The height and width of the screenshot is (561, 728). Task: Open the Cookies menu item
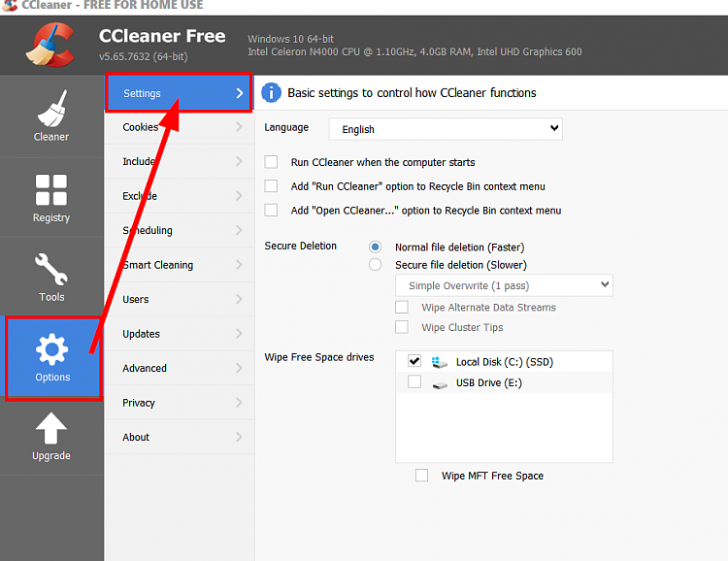(180, 127)
